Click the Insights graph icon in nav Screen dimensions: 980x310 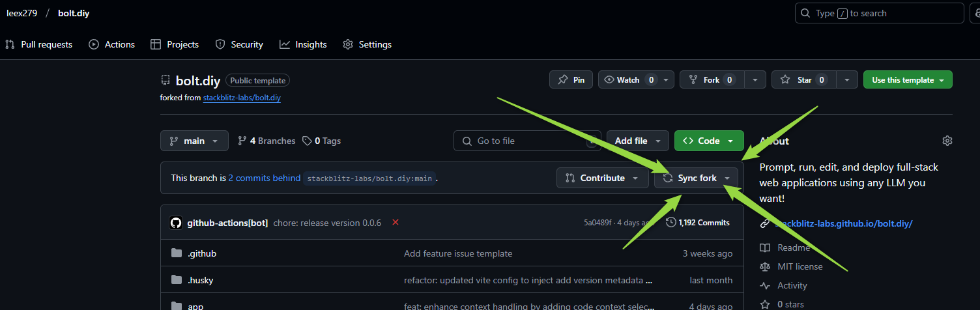[285, 44]
